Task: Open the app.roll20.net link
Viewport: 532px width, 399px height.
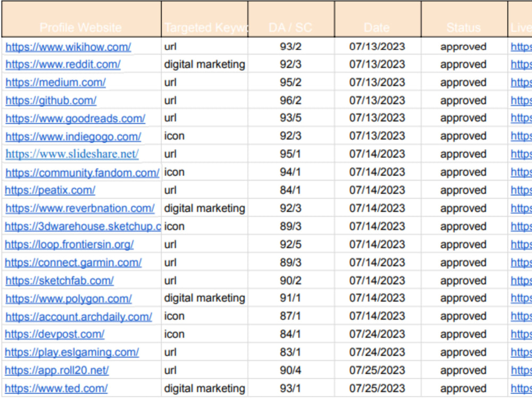Action: click(57, 370)
